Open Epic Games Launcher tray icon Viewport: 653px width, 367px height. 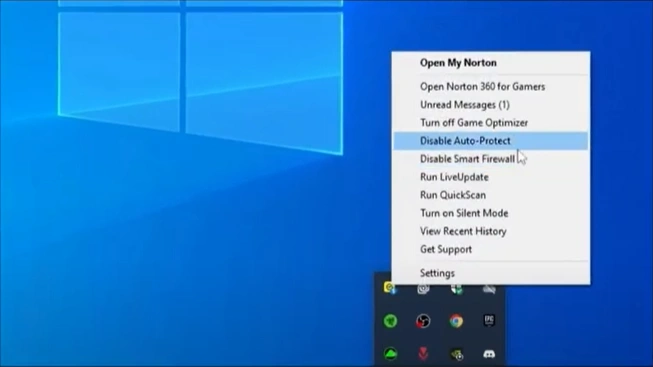489,320
